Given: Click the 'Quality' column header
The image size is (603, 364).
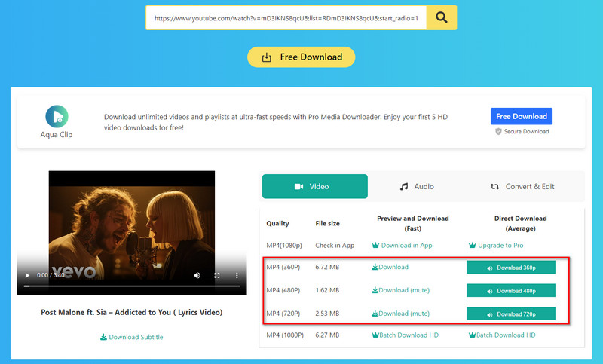Looking at the screenshot, I should (277, 223).
